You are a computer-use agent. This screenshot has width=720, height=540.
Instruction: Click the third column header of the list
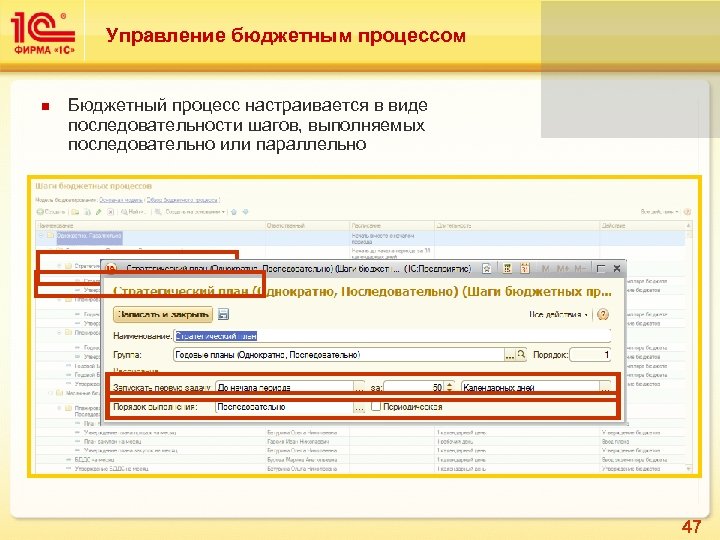click(392, 226)
